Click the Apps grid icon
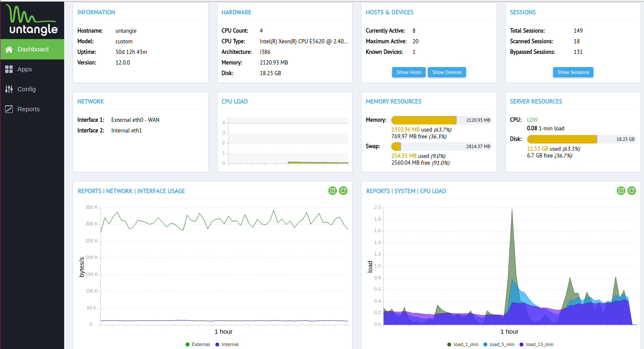 click(x=9, y=69)
